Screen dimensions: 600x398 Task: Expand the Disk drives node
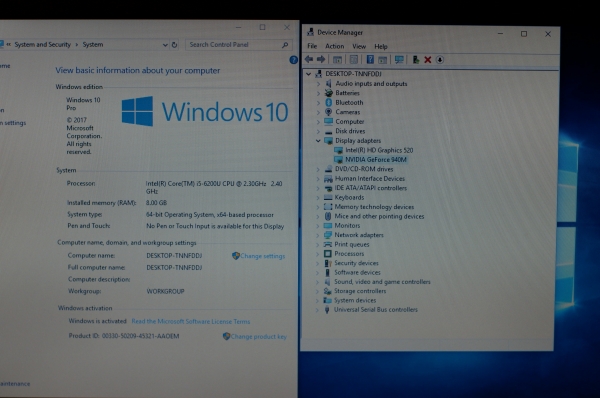pyautogui.click(x=318, y=131)
